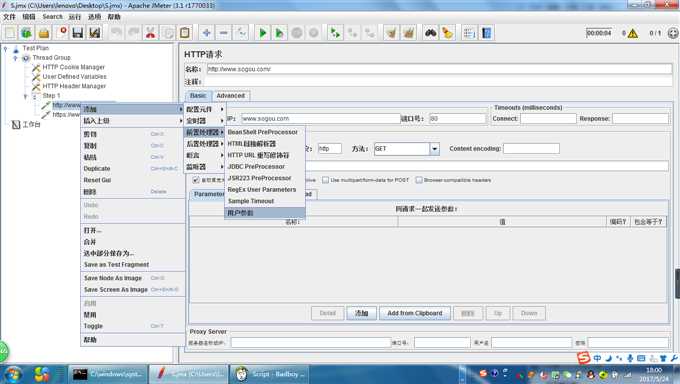Click the Open file folder toolbar icon
680x384 pixels.
click(x=43, y=33)
